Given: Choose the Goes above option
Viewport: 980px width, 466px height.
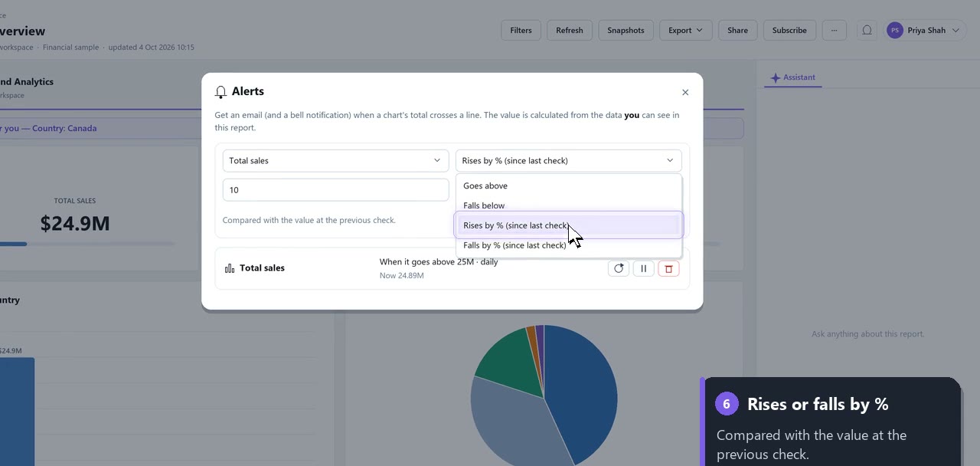Looking at the screenshot, I should (x=568, y=185).
